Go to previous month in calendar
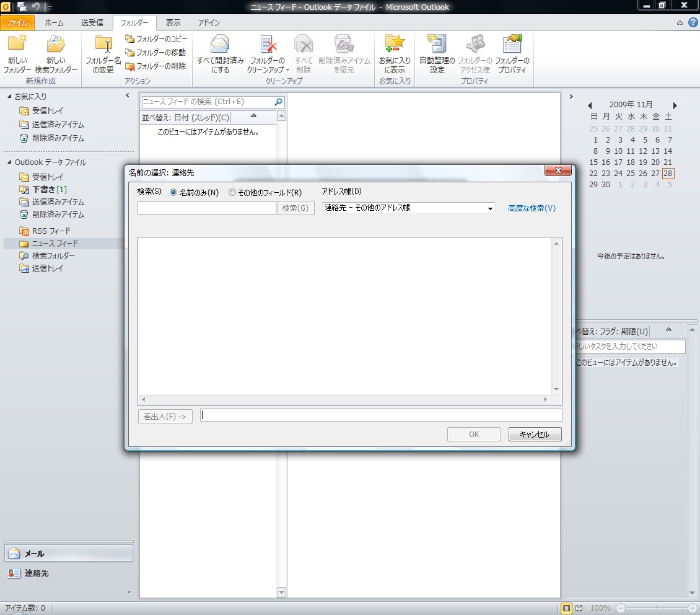Screen dimensions: 700x615 pos(590,105)
